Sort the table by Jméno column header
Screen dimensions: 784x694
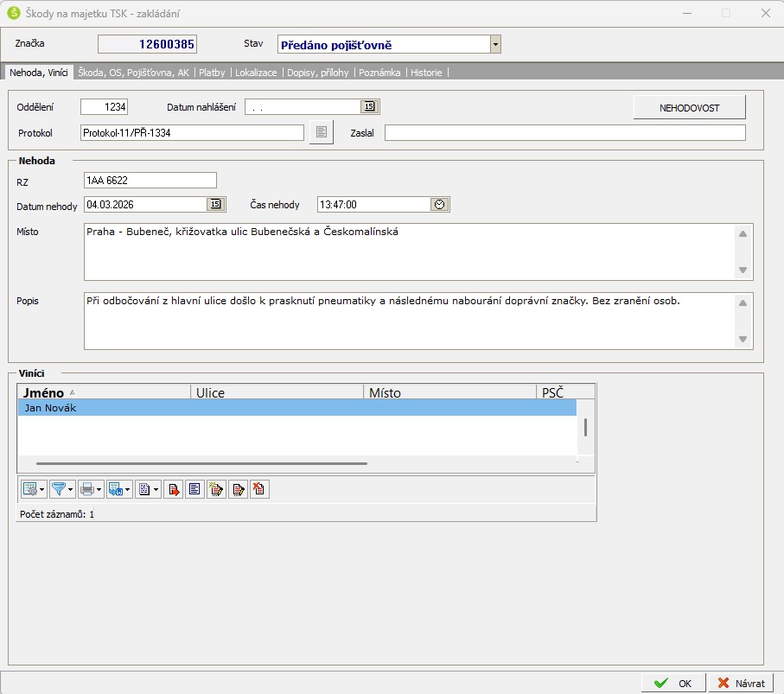click(104, 392)
